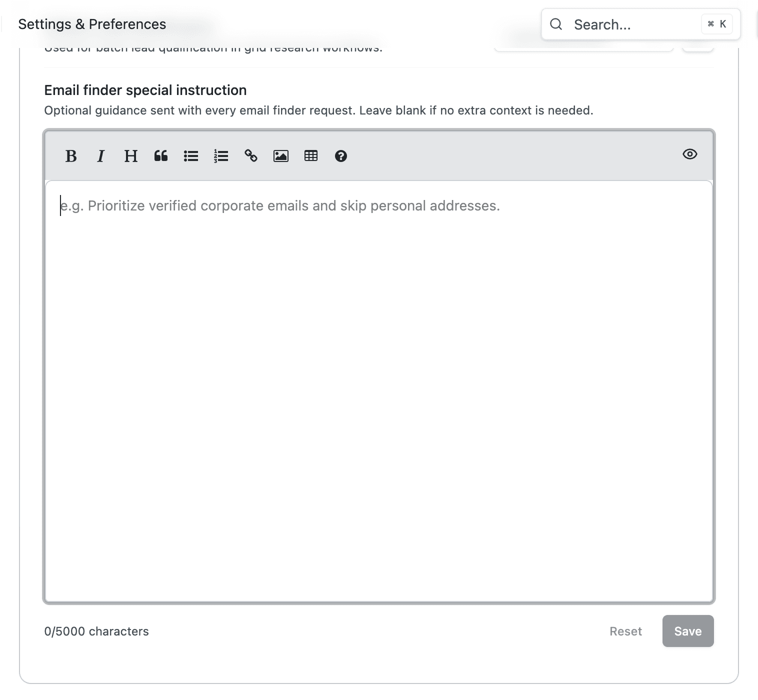Viewport: 758px width, 700px height.
Task: Save the email finder special instruction
Action: point(687,631)
